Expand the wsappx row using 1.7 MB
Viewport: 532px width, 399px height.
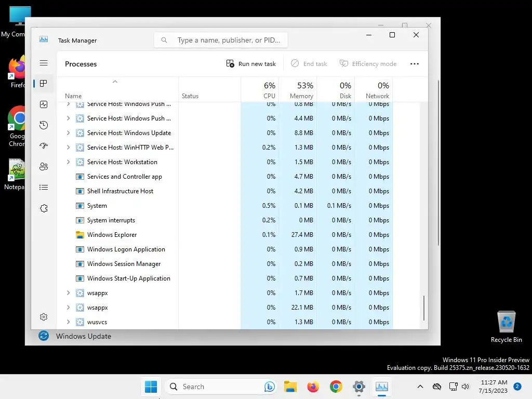click(x=68, y=293)
